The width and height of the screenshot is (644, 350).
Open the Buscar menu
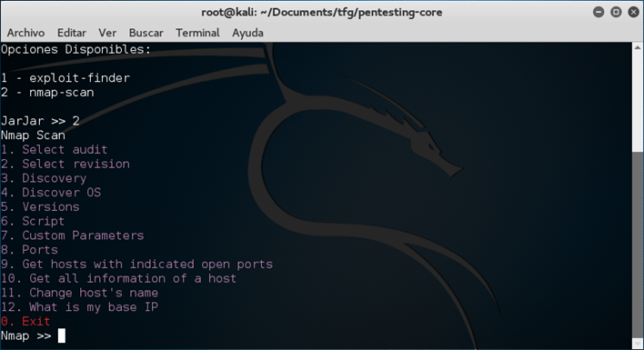pyautogui.click(x=146, y=33)
